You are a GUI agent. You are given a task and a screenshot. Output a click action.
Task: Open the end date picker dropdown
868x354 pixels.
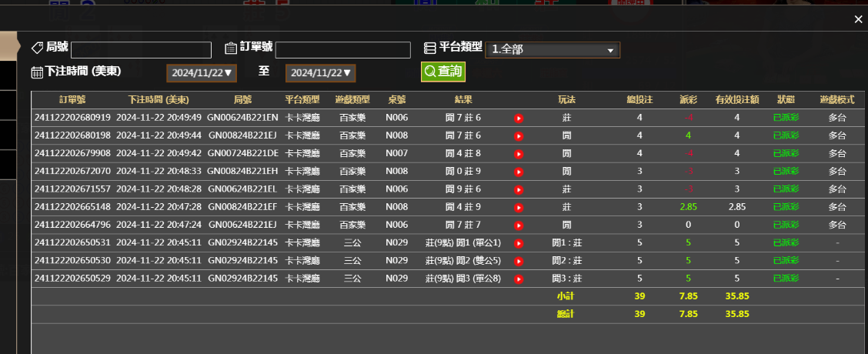321,73
